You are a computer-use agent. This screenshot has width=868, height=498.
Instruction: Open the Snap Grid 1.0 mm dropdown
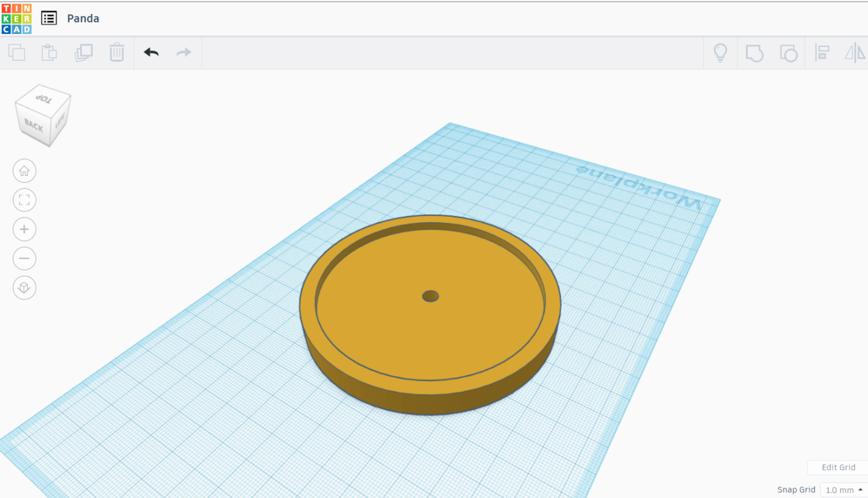click(x=844, y=489)
